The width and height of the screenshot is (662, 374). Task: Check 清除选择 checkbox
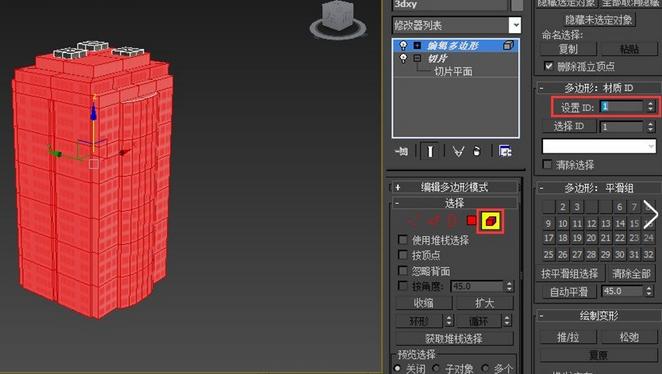[x=547, y=164]
